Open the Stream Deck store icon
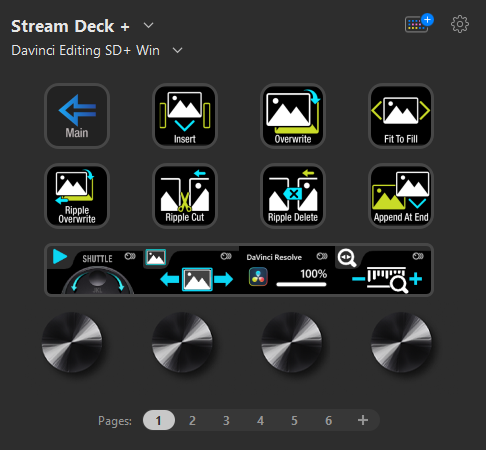 point(419,23)
